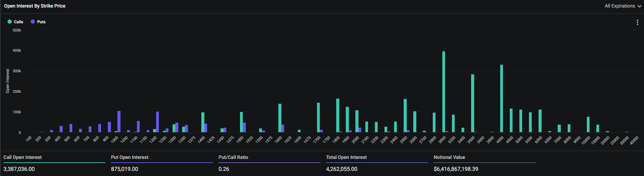The height and width of the screenshot is (176, 644).
Task: Select the call bar at strike 2500
Action: pos(405,116)
